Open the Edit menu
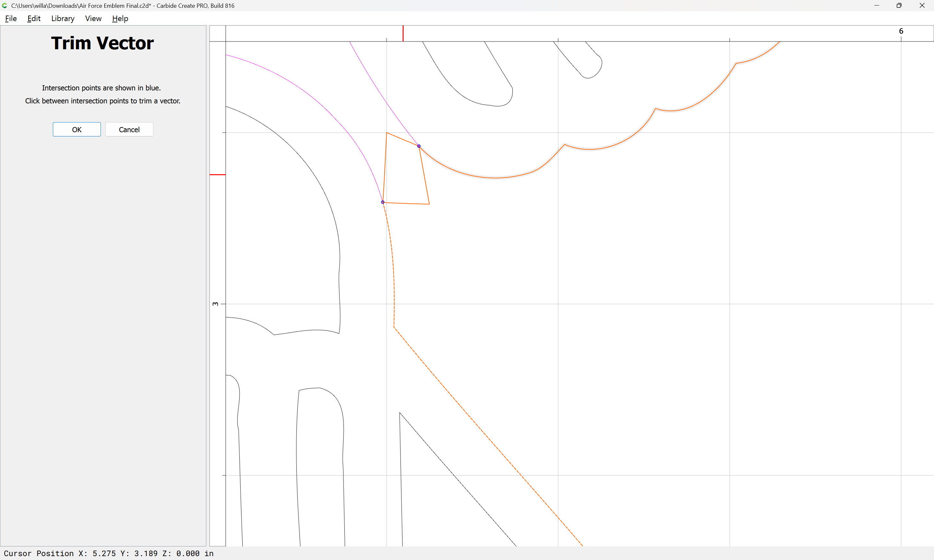Image resolution: width=934 pixels, height=560 pixels. (x=34, y=18)
